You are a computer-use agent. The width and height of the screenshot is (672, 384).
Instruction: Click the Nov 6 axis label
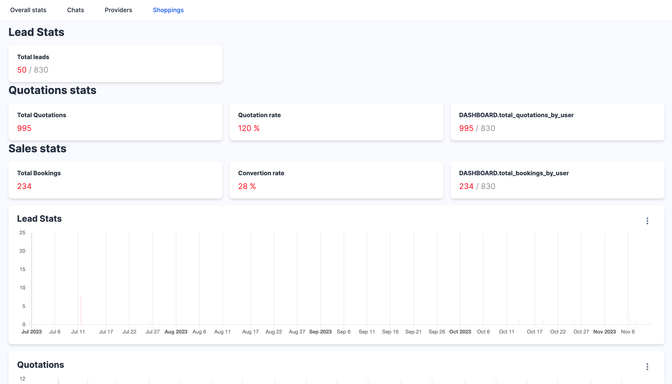(628, 332)
